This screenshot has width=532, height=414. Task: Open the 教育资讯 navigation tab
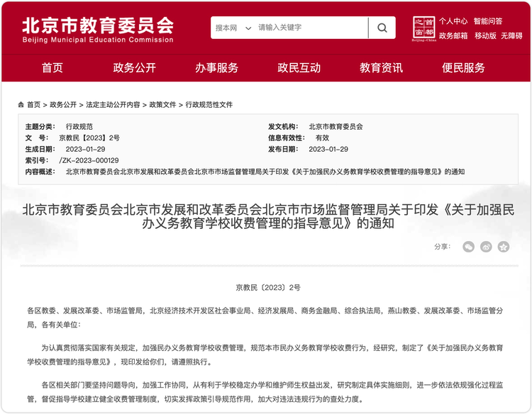pyautogui.click(x=382, y=68)
